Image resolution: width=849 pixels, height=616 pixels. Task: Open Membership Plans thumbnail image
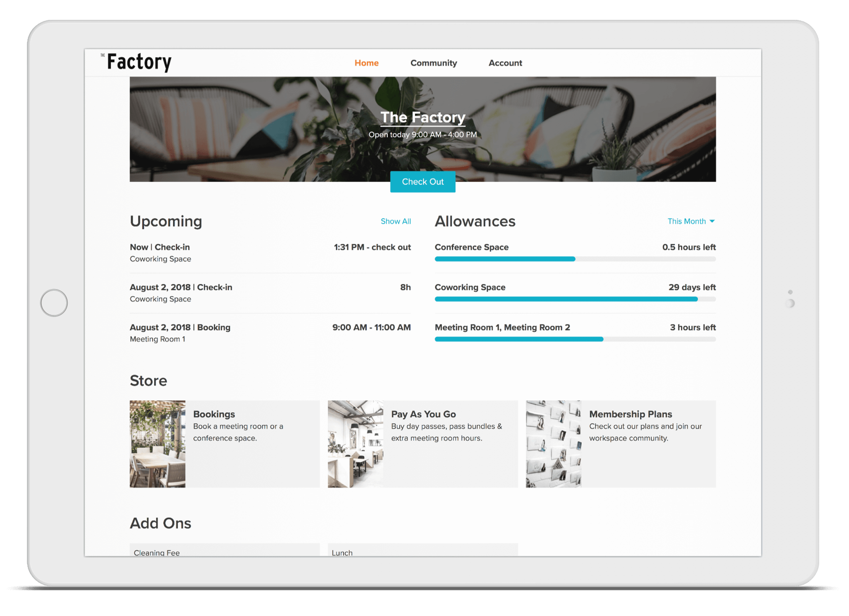[x=553, y=444]
